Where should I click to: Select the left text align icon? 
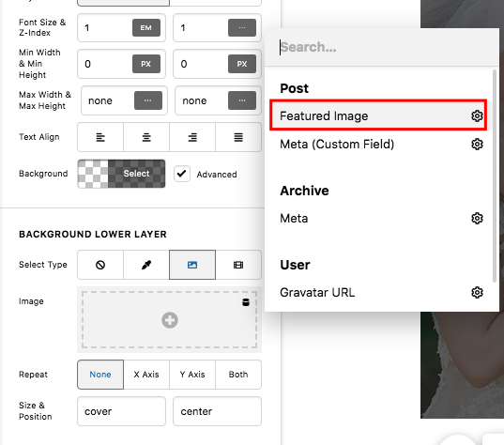[100, 137]
